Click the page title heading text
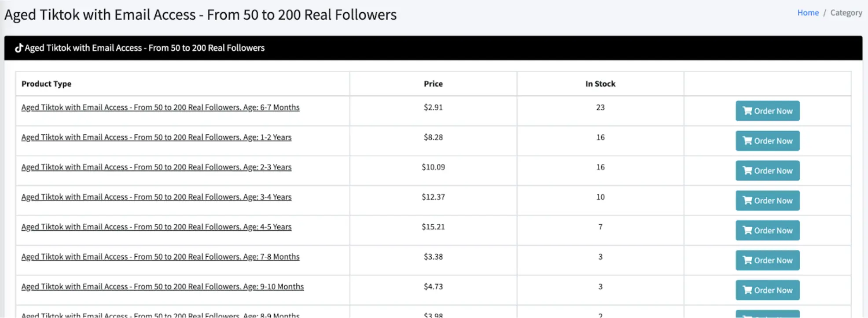The width and height of the screenshot is (868, 318). coord(200,15)
